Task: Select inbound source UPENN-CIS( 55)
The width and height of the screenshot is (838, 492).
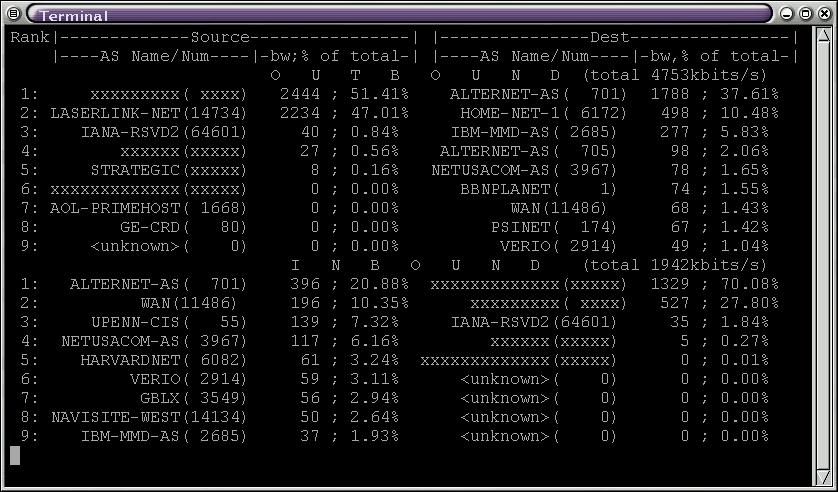Action: point(169,322)
